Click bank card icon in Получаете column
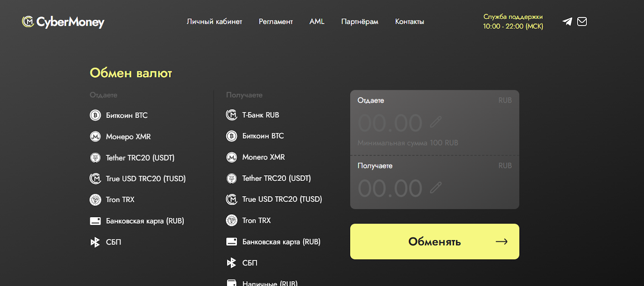 click(x=232, y=242)
